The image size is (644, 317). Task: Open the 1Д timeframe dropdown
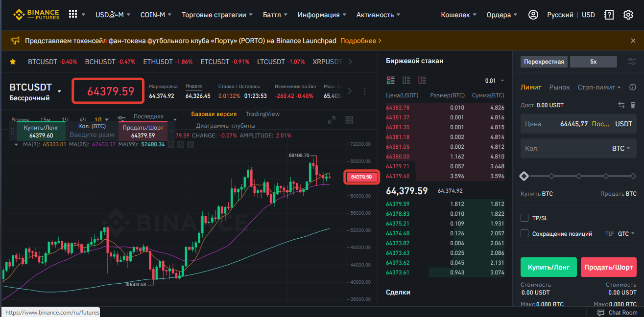(106, 119)
